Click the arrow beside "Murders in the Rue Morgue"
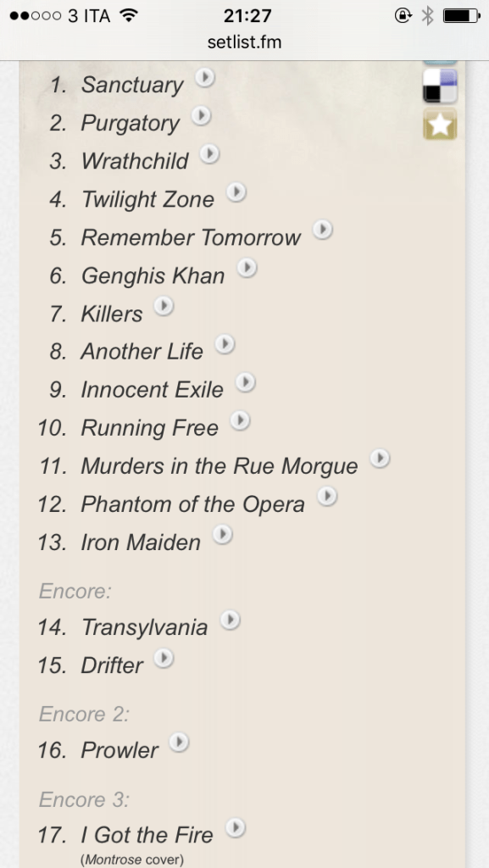489x868 pixels. point(380,459)
